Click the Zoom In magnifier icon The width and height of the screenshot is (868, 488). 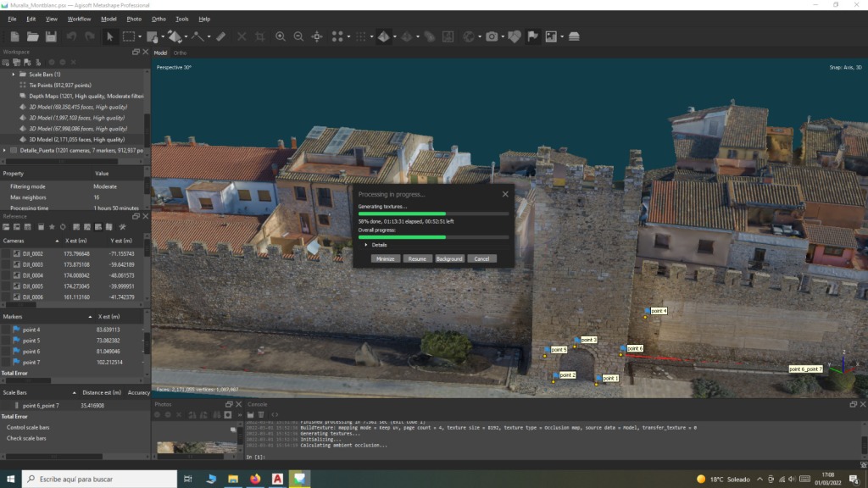click(x=281, y=36)
